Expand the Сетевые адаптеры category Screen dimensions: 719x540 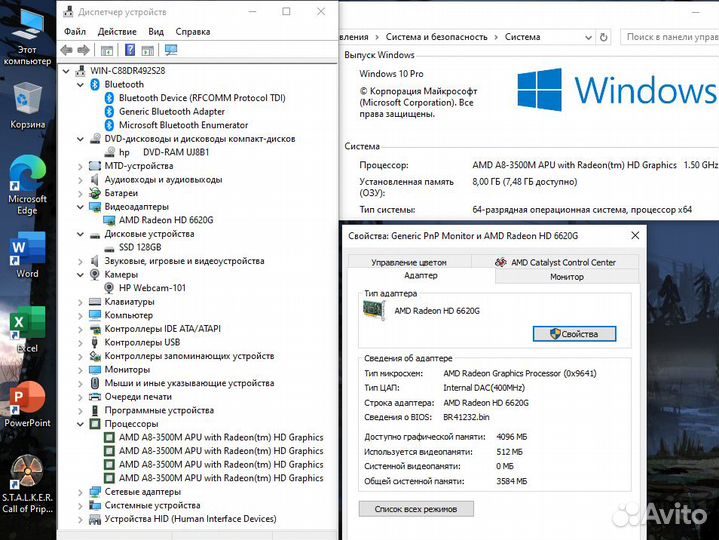(80, 492)
